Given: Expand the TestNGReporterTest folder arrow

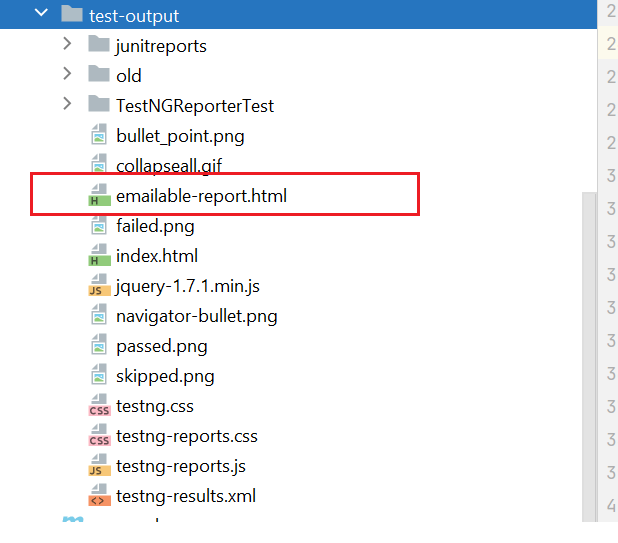Looking at the screenshot, I should pos(67,104).
